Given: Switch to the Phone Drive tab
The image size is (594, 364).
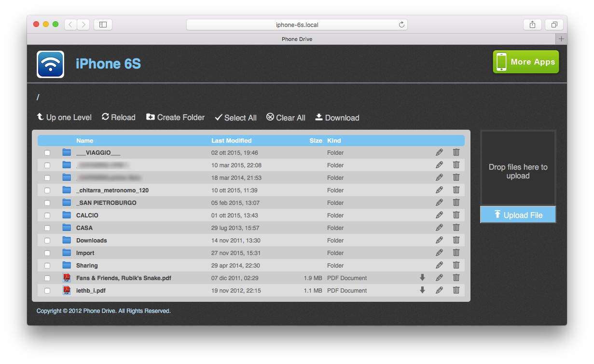Looking at the screenshot, I should [296, 39].
